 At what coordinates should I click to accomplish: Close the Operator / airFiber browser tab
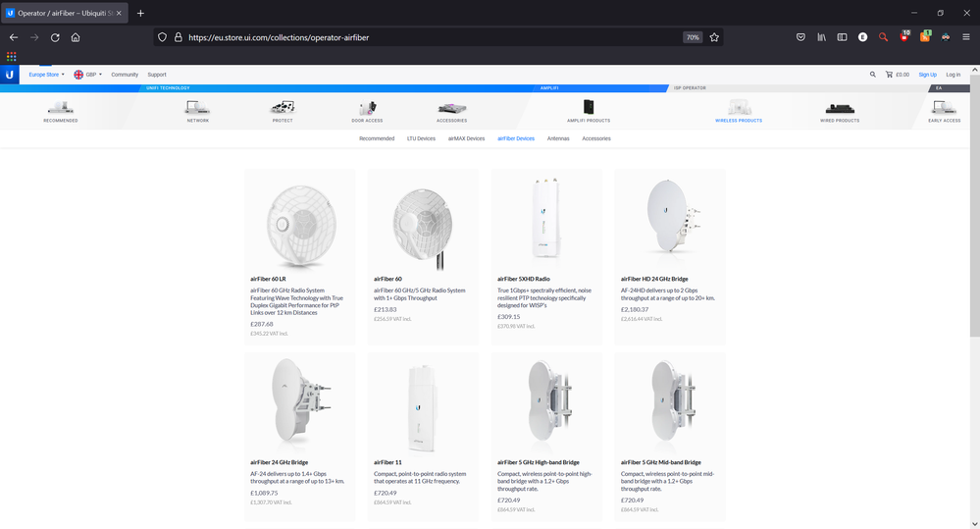coord(119,13)
